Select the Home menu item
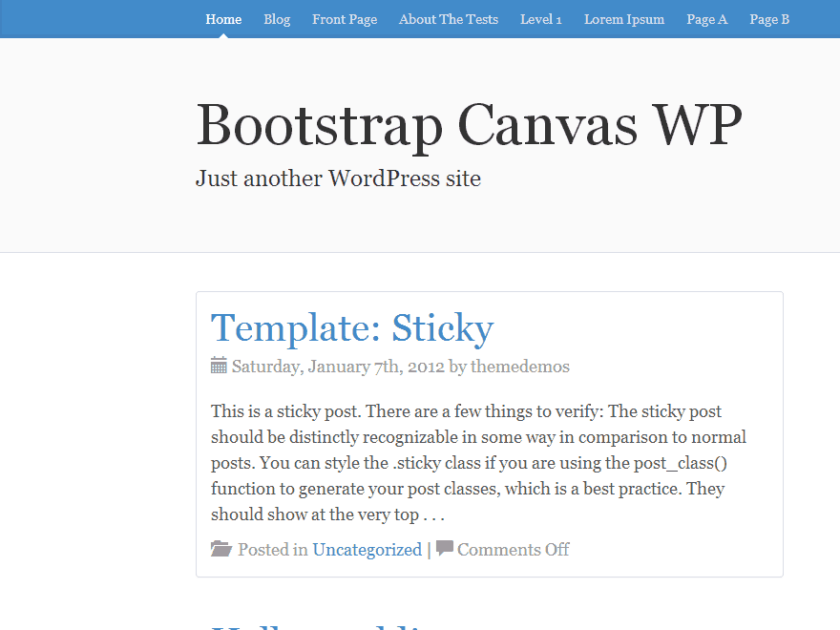The image size is (840, 630). tap(223, 18)
